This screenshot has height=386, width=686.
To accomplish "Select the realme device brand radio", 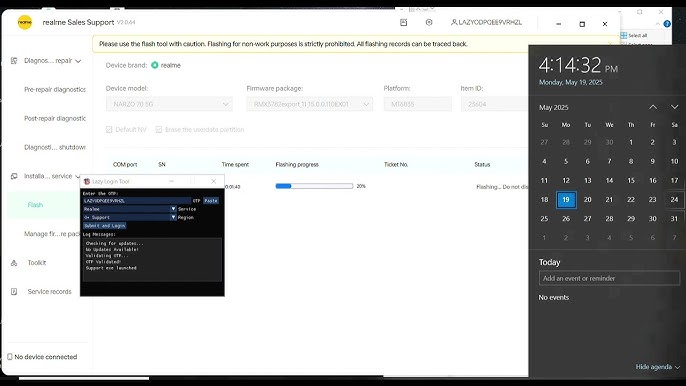I will [x=154, y=65].
